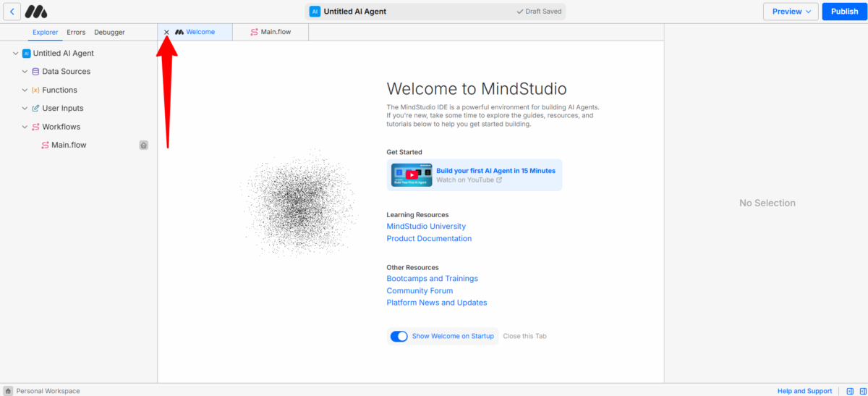This screenshot has width=868, height=396.
Task: Close the Welcome tab with X icon
Action: click(x=166, y=32)
